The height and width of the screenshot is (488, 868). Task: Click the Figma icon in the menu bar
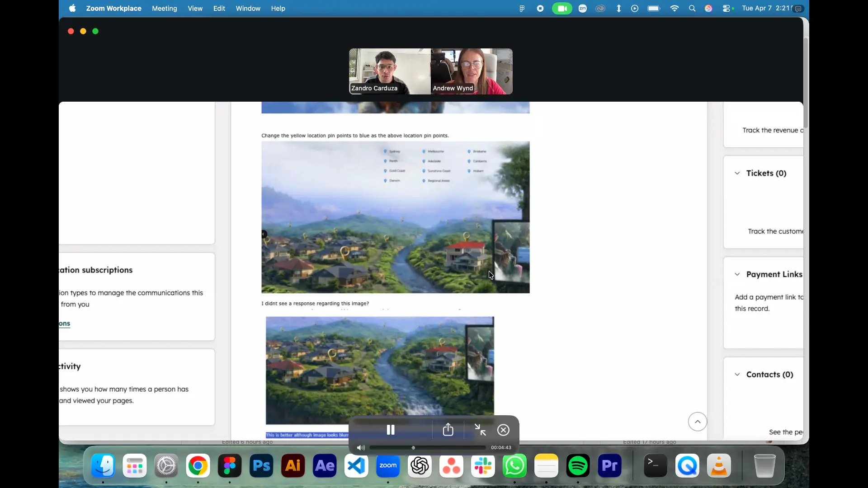click(x=522, y=8)
